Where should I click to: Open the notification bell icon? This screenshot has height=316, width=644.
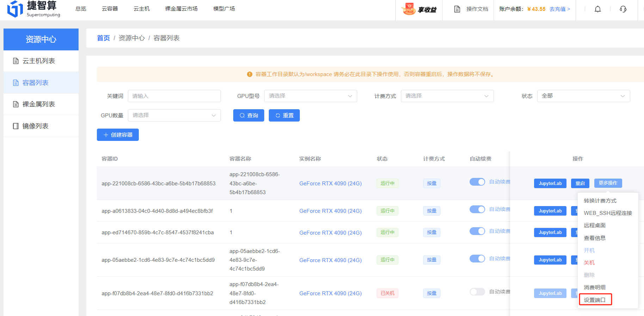[x=598, y=9]
